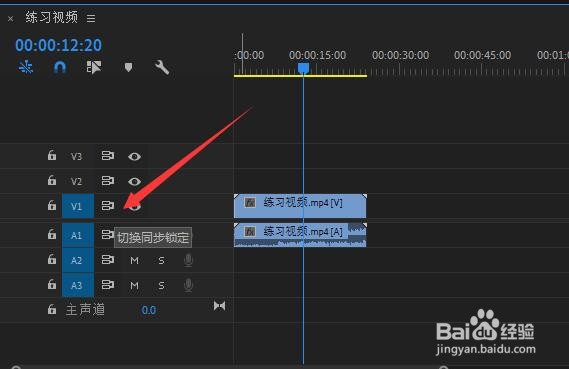Click ruler at 00:00:30:00

click(400, 55)
